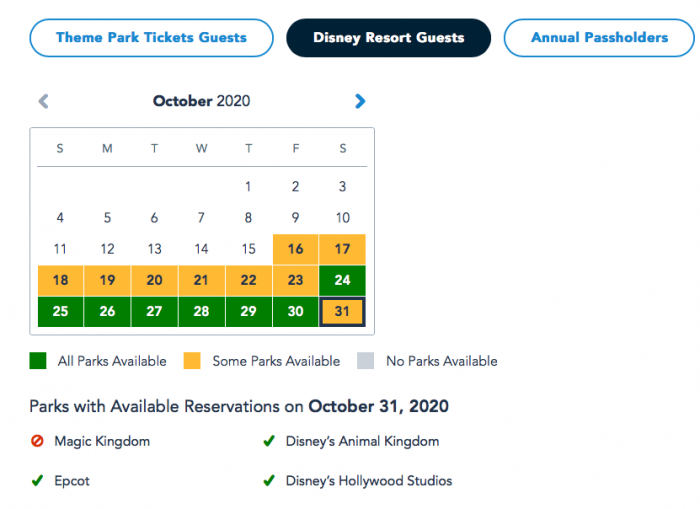The image size is (700, 509).
Task: Open the Annual Passholders tab
Action: (599, 38)
